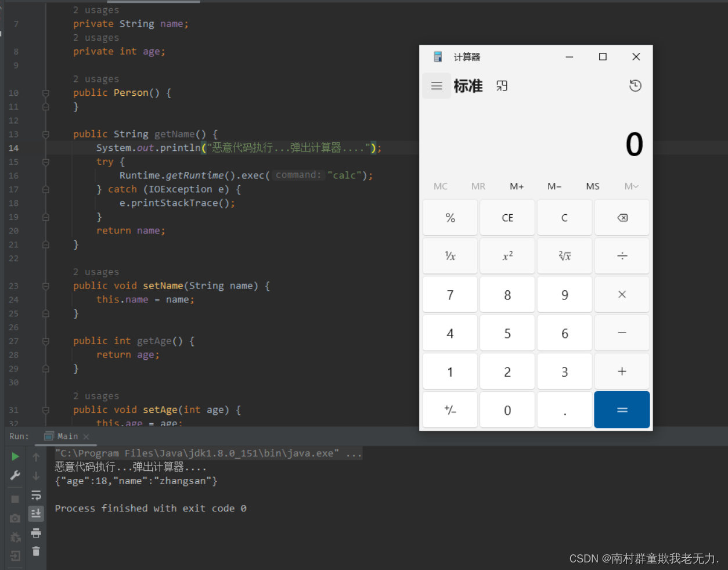Click Calculator x squared key
The height and width of the screenshot is (570, 728).
tap(507, 256)
